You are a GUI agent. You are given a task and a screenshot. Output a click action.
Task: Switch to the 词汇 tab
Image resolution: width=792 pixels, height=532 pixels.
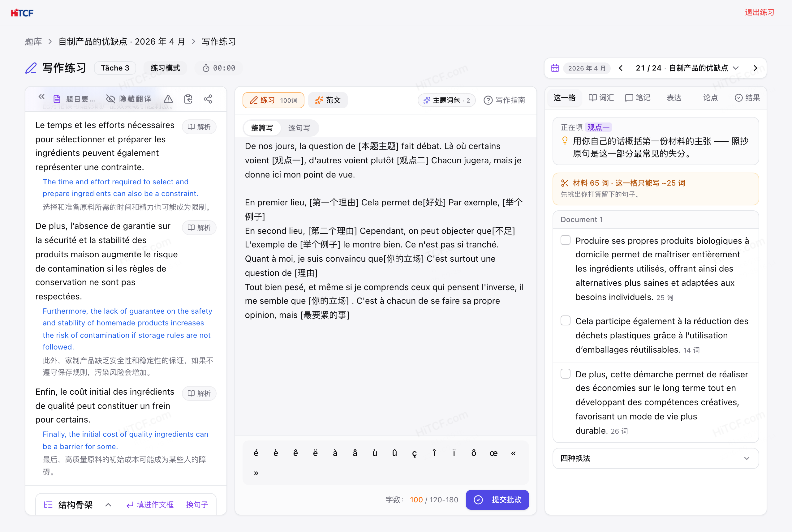(x=601, y=98)
